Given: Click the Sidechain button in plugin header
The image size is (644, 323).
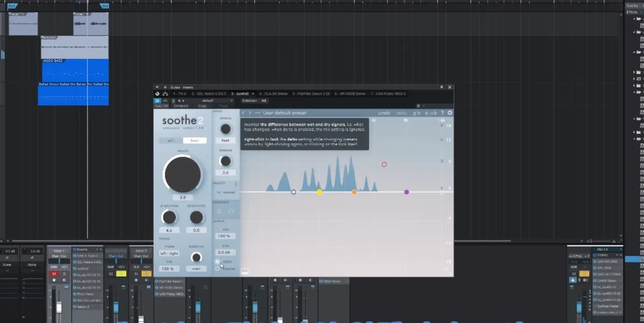Looking at the screenshot, I should coord(249,101).
